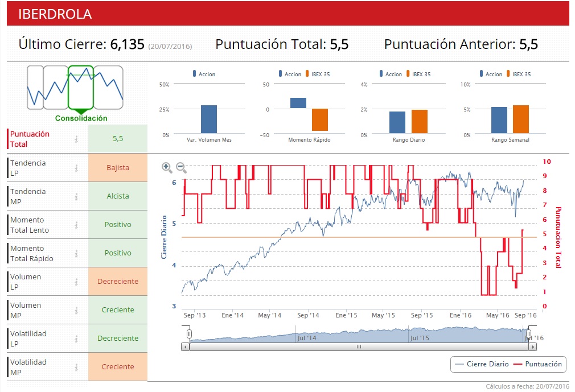Click right arrow of chart navigator scrollbar

pos(532,346)
